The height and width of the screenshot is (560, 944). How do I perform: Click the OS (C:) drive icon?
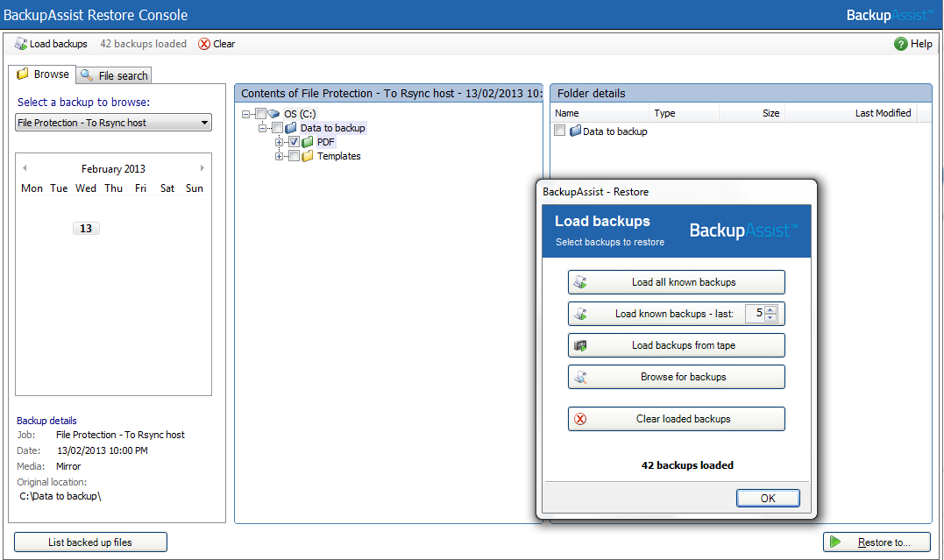coord(274,114)
